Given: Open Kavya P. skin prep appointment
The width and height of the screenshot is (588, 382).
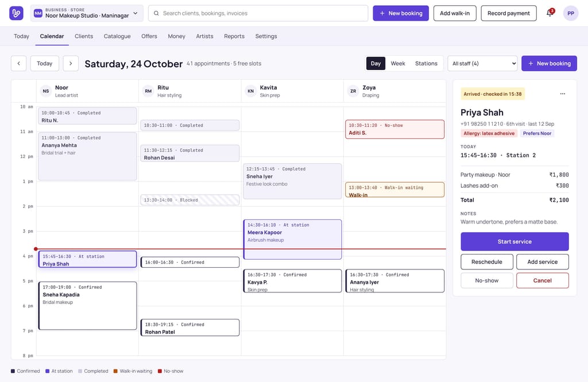Looking at the screenshot, I should [292, 281].
